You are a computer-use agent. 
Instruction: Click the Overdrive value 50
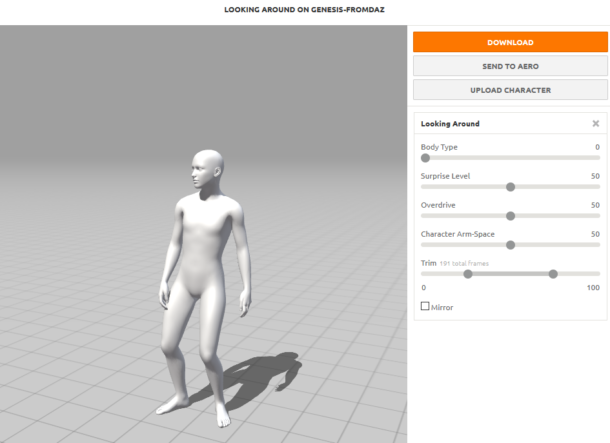coord(595,205)
